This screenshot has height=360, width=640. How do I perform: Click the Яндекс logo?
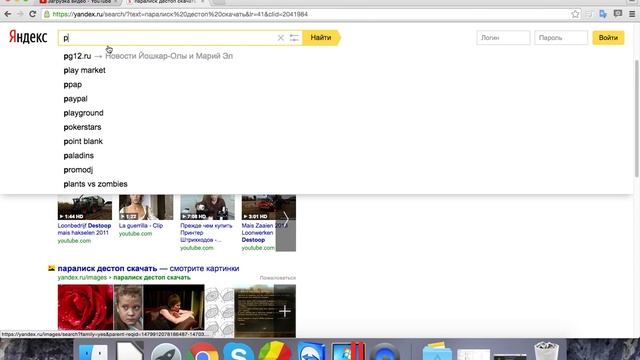(28, 37)
